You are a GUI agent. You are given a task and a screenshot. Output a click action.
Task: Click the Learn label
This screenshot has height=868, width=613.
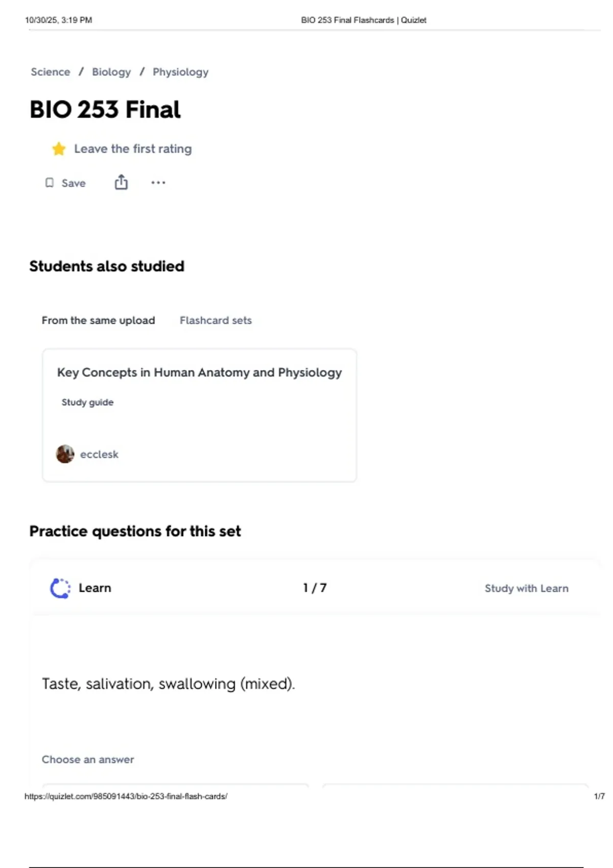point(95,588)
